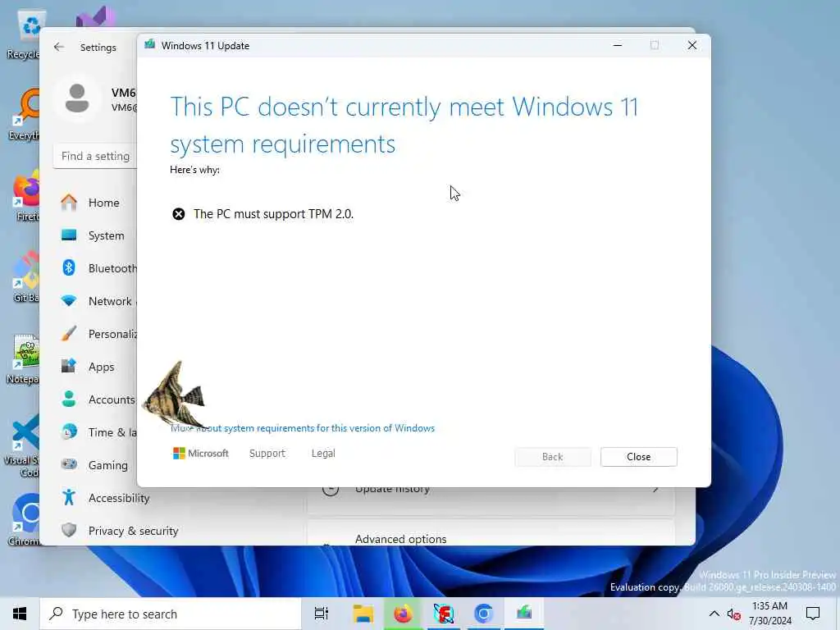Open the notification center icon
The image size is (840, 630).
pos(813,614)
